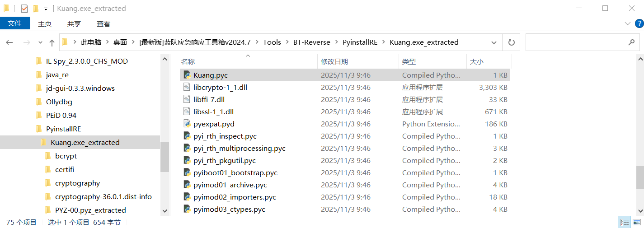Select pyi_rth_inspect.pyc file icon
Screen dimensions: 644x228
click(187, 136)
